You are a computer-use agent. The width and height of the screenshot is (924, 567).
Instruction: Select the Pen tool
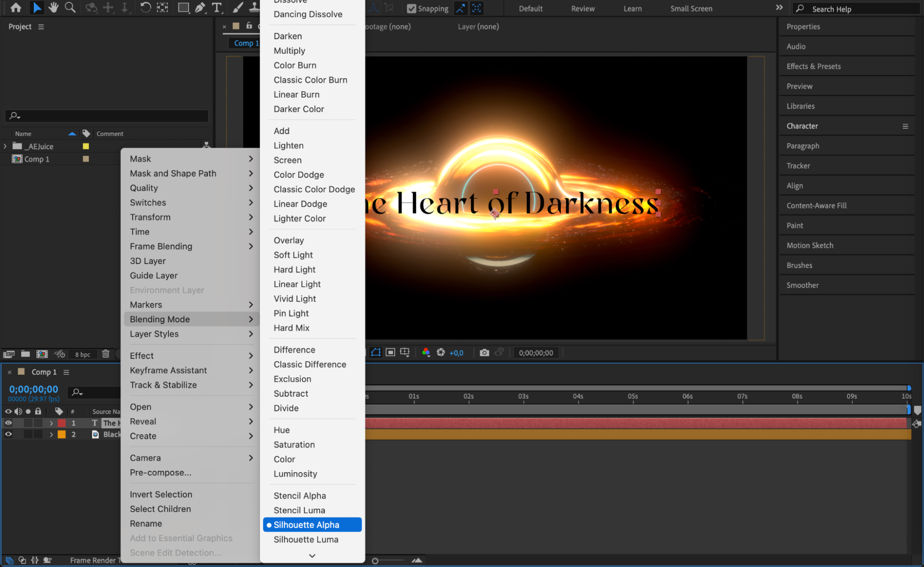point(200,7)
